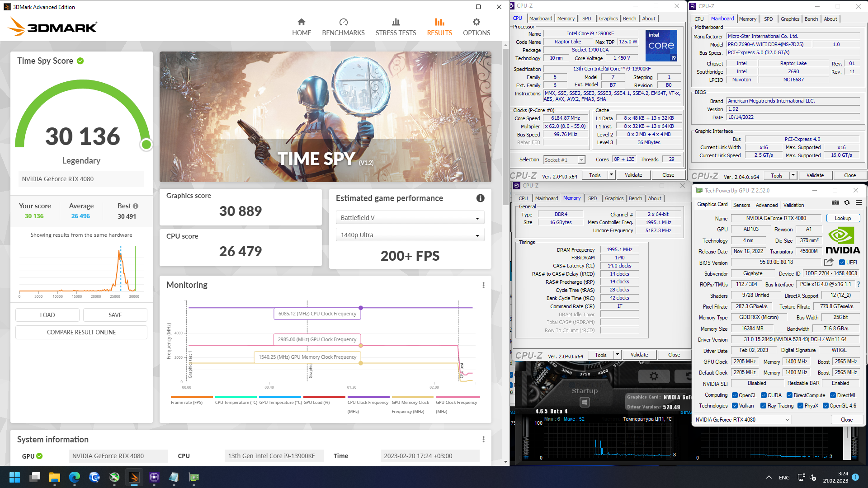Image resolution: width=868 pixels, height=488 pixels.
Task: Switch to 3DMark taskbar icon
Action: [134, 477]
